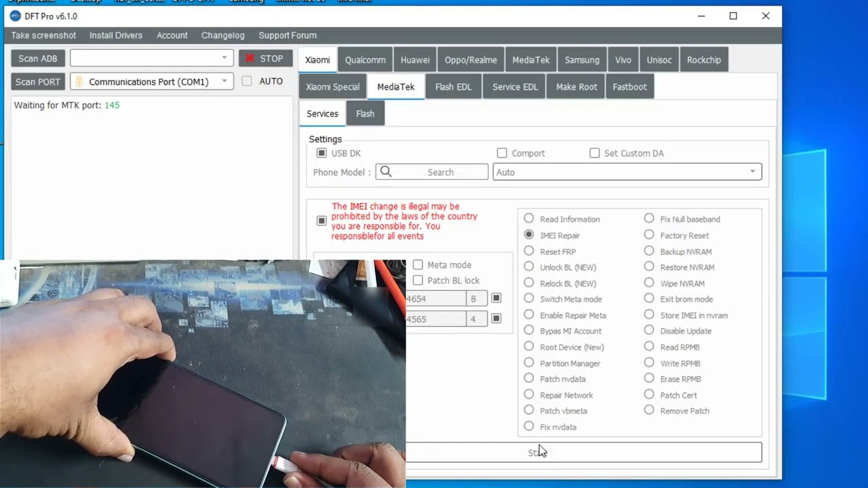This screenshot has height=488, width=868.
Task: Choose Patch nvdata option
Action: coord(529,378)
